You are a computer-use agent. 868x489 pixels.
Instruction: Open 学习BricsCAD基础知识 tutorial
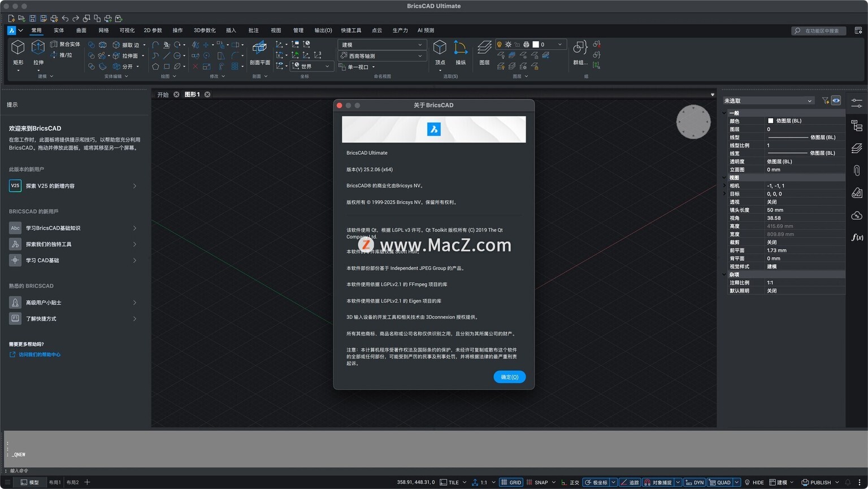(73, 228)
